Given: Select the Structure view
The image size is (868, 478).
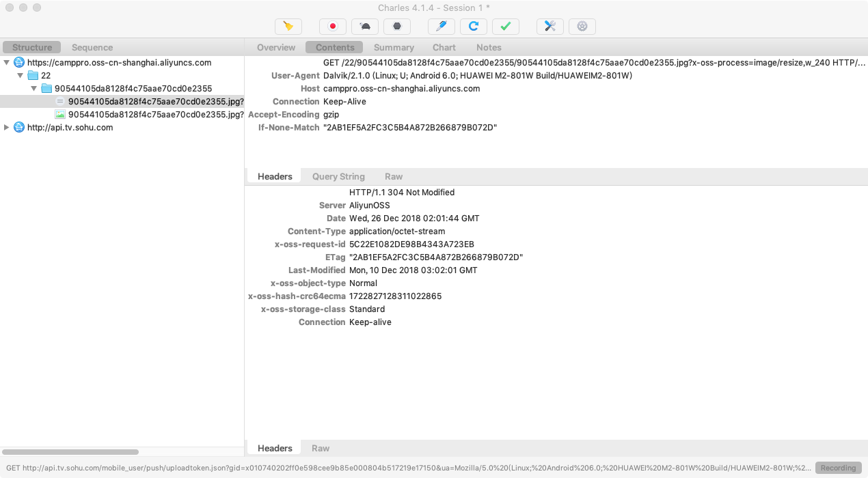Looking at the screenshot, I should pyautogui.click(x=31, y=47).
